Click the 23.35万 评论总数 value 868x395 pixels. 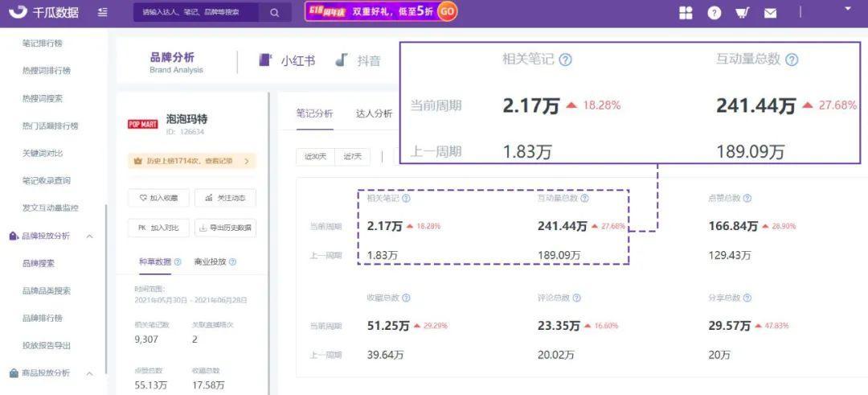(x=559, y=326)
